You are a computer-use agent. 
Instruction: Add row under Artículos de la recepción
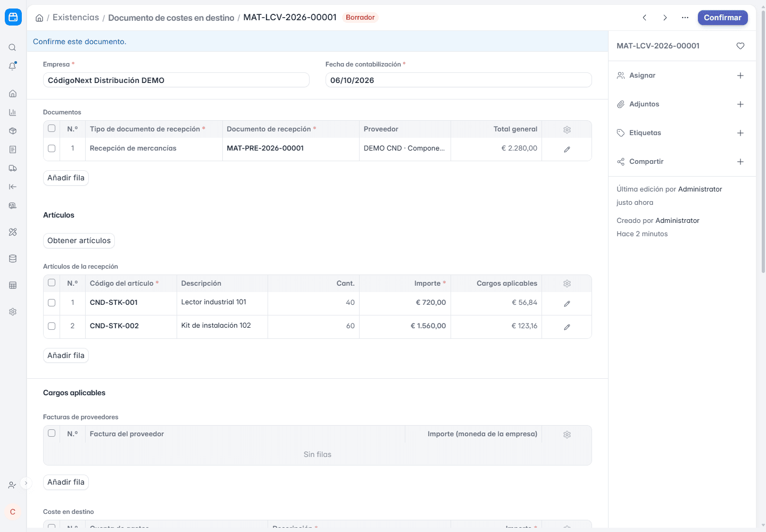pos(66,355)
